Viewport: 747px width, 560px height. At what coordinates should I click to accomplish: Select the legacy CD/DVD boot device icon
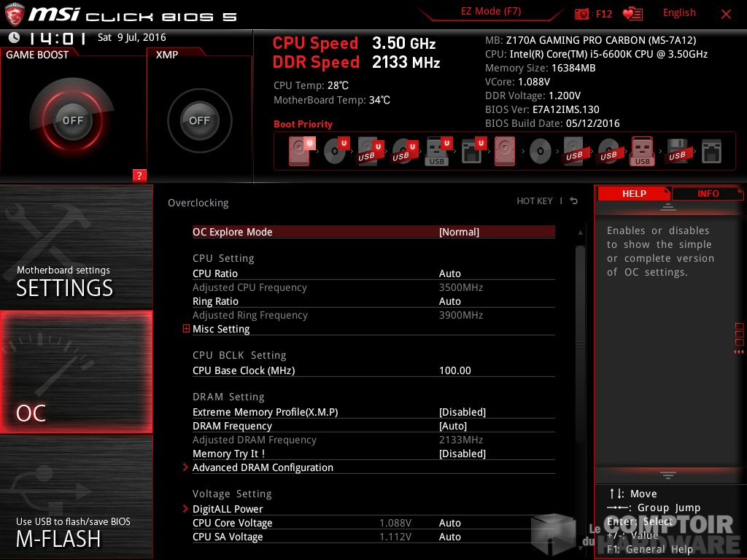tap(541, 152)
